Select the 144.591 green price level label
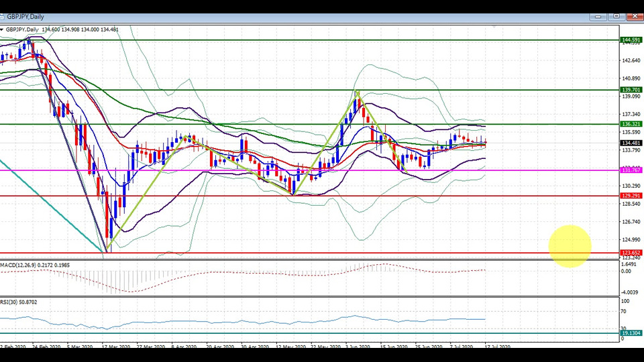 631,40
